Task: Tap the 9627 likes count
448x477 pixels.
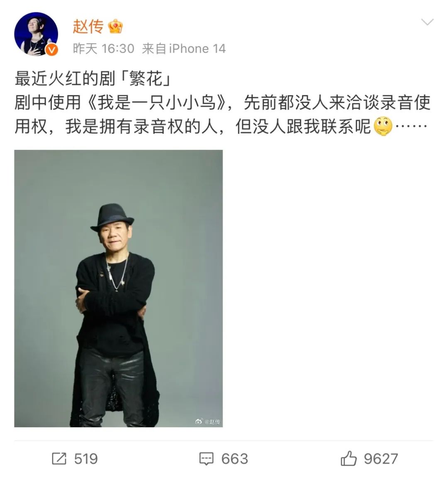Action: point(381,459)
